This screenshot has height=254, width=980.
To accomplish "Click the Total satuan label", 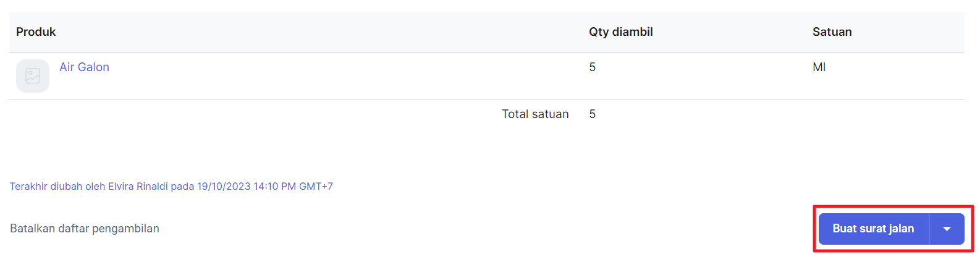I will [x=535, y=114].
